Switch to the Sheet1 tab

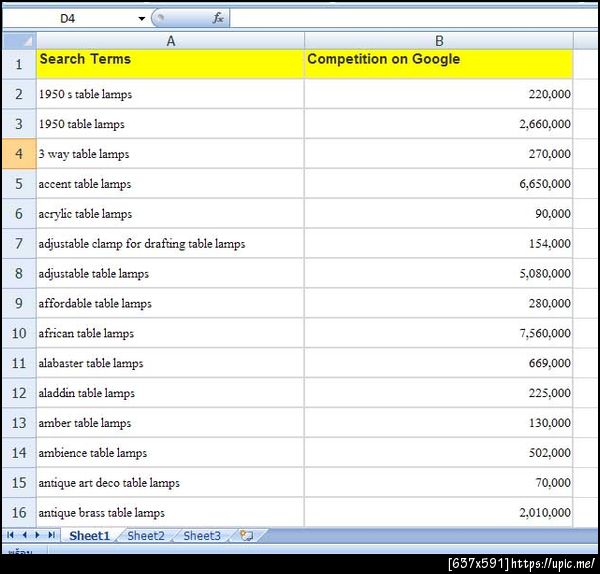(x=90, y=535)
